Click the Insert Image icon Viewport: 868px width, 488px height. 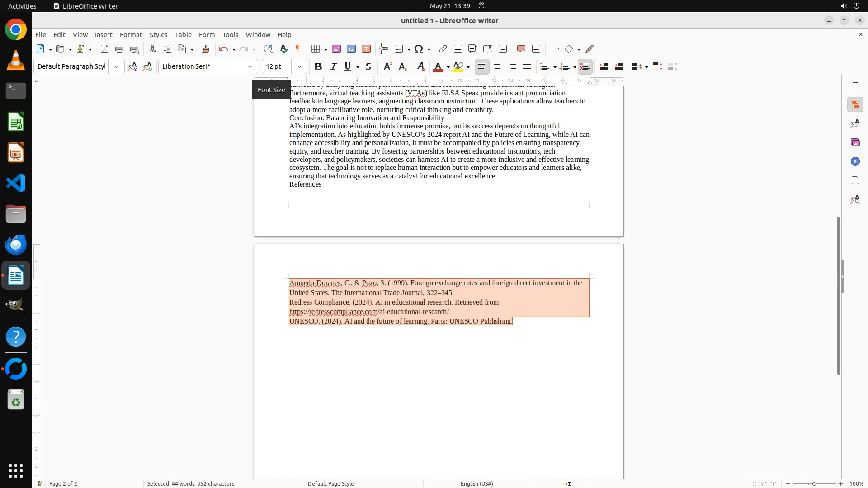pyautogui.click(x=336, y=49)
